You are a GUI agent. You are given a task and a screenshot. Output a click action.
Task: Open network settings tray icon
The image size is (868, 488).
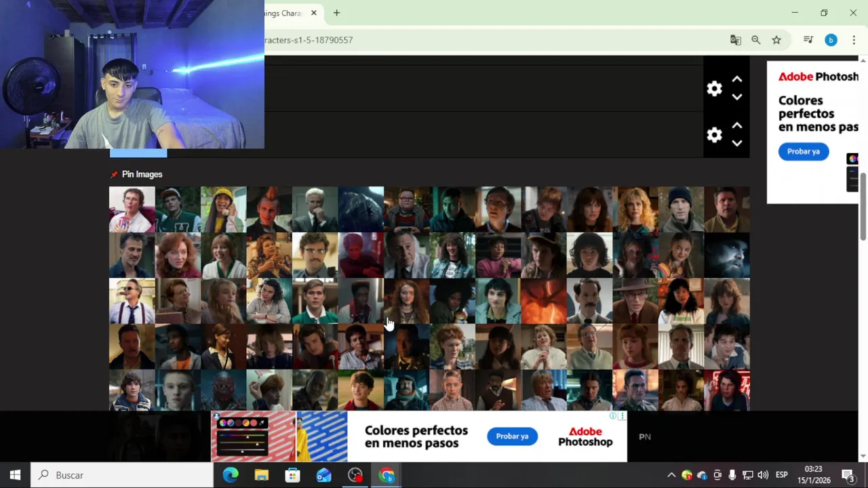(x=747, y=475)
